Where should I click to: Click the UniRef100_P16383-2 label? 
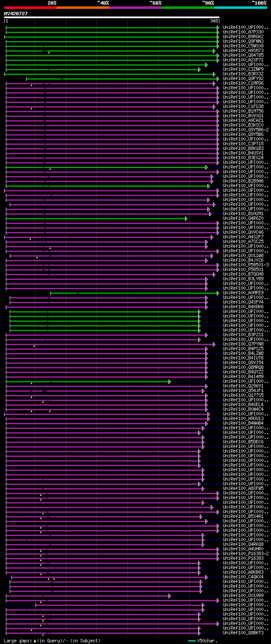pos(246,553)
